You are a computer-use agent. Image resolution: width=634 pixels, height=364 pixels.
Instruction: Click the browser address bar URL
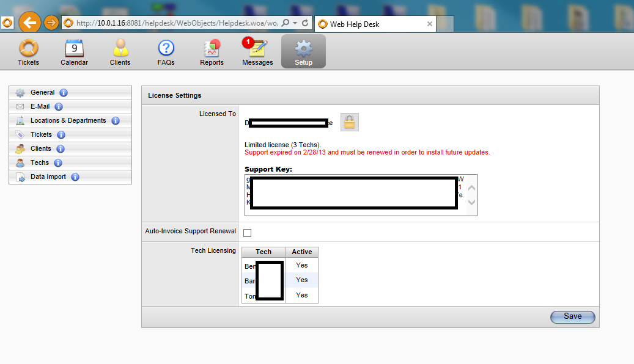pos(177,23)
